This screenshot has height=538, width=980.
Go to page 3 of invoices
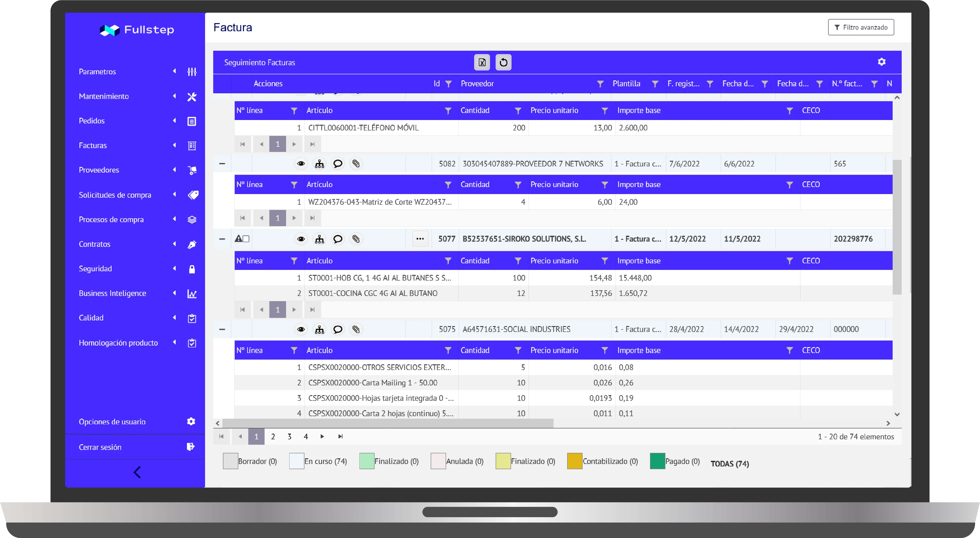tap(289, 437)
